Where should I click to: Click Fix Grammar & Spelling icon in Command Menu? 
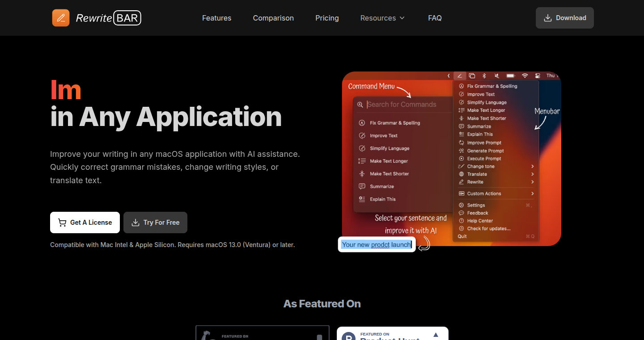tap(362, 123)
